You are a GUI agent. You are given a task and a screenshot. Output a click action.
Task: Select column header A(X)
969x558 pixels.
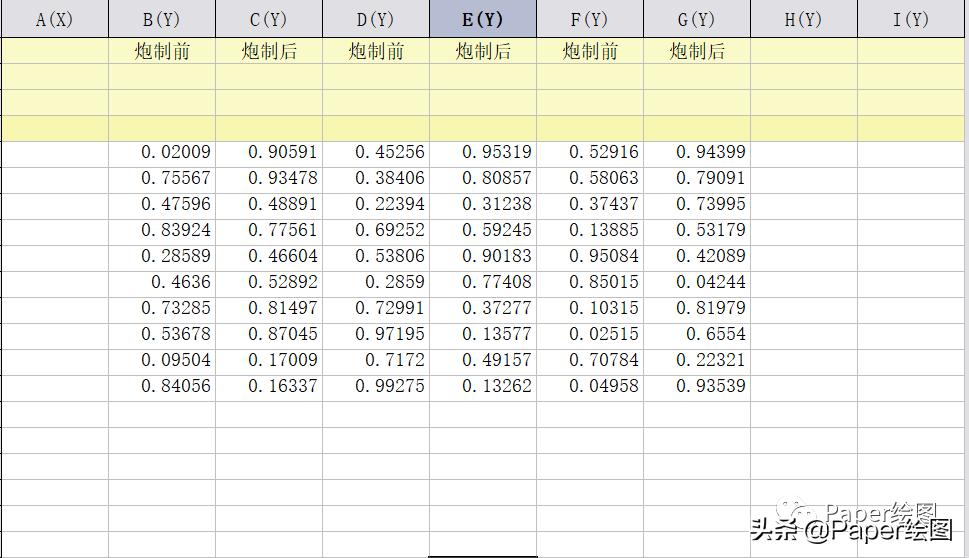click(x=54, y=19)
